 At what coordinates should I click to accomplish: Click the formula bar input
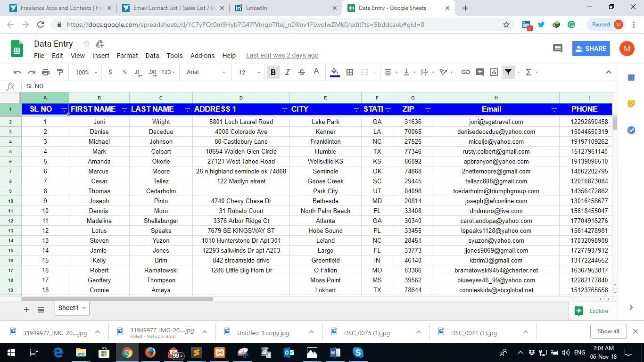tap(319, 86)
